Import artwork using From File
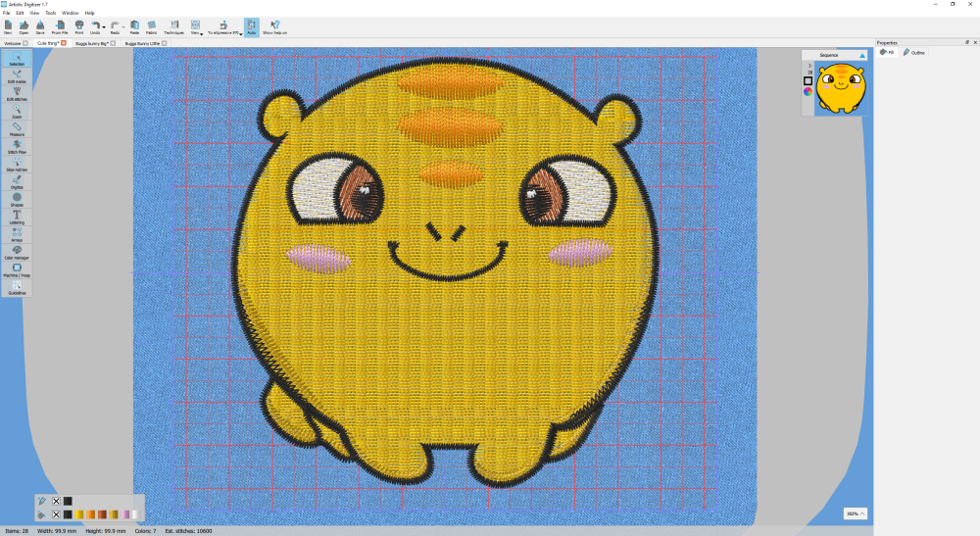The height and width of the screenshot is (536, 980). pos(60,27)
